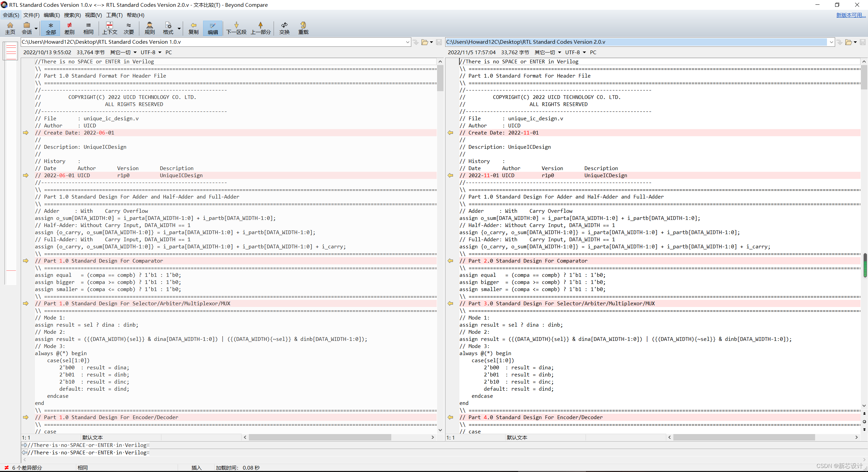Open the Help (帮助) menu
The height and width of the screenshot is (472, 868).
point(135,15)
